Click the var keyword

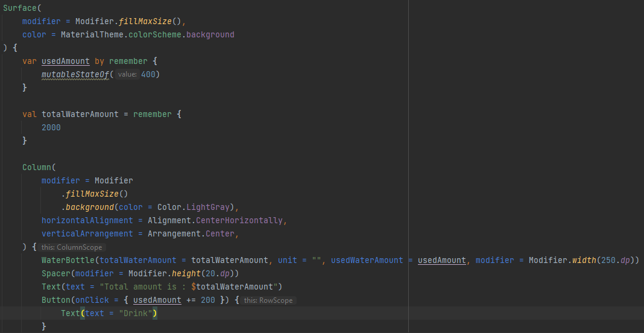click(30, 62)
